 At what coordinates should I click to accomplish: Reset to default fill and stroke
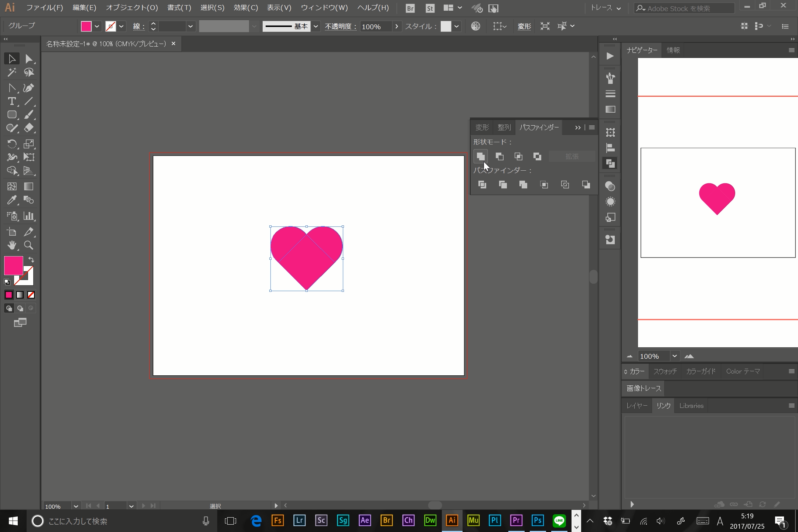pos(7,282)
